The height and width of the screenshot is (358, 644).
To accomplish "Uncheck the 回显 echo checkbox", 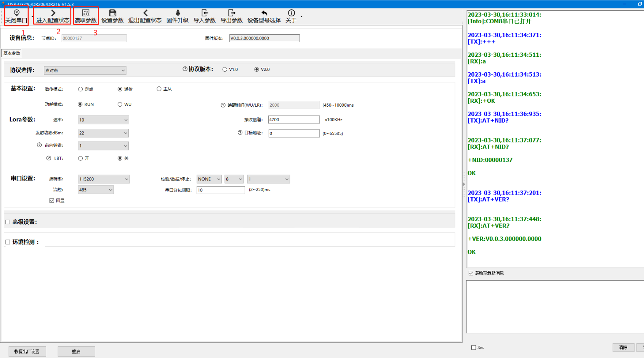I will coord(52,200).
